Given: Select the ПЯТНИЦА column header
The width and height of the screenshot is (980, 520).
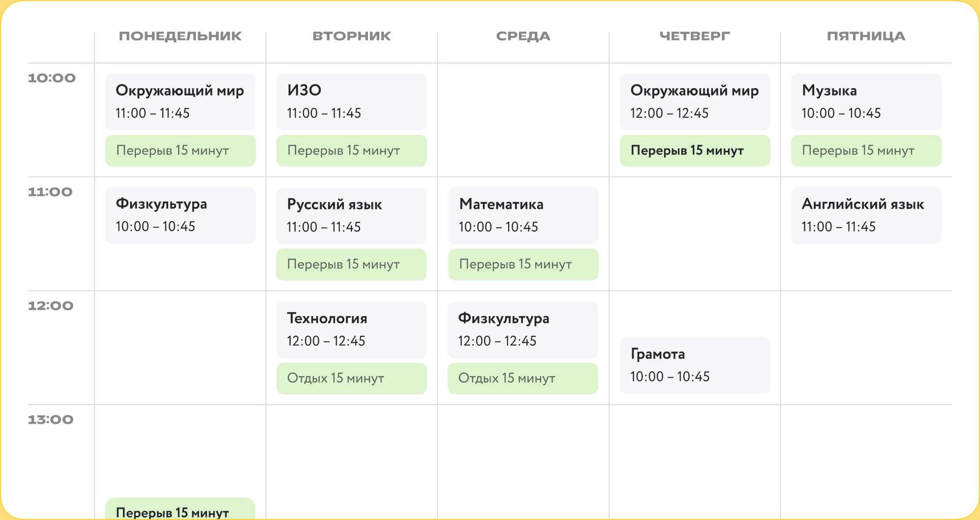Looking at the screenshot, I should click(x=866, y=36).
